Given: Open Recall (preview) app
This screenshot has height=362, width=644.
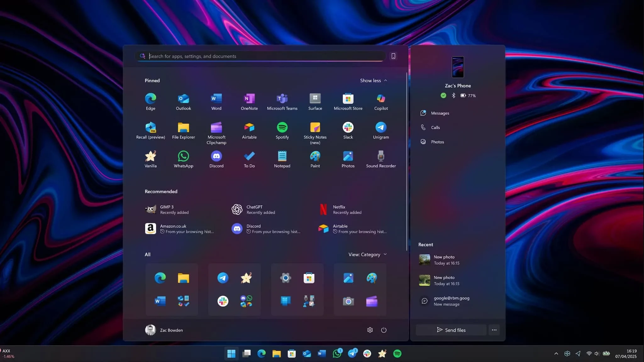Looking at the screenshot, I should point(150,128).
